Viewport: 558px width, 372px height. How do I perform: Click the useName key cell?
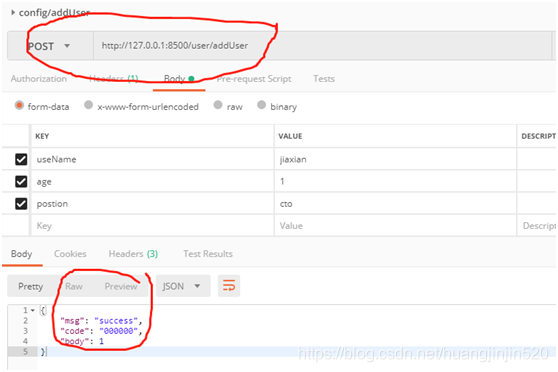(x=152, y=159)
